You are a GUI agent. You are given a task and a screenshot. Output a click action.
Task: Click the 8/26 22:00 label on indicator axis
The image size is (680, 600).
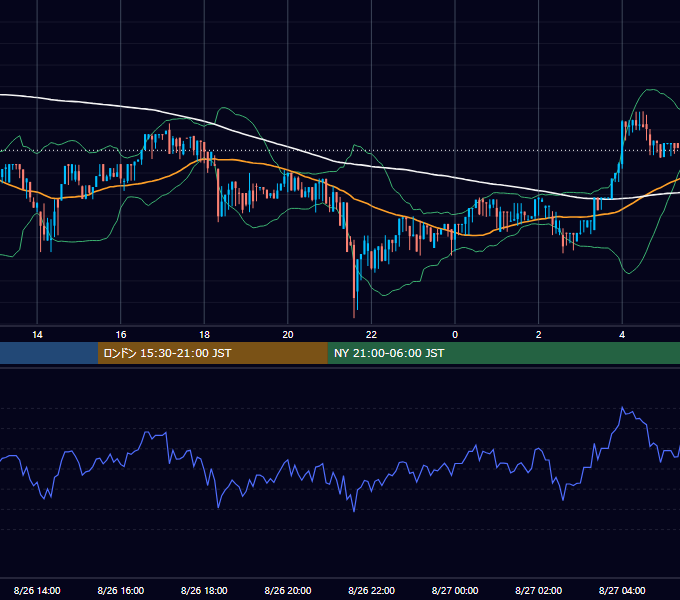(x=372, y=590)
